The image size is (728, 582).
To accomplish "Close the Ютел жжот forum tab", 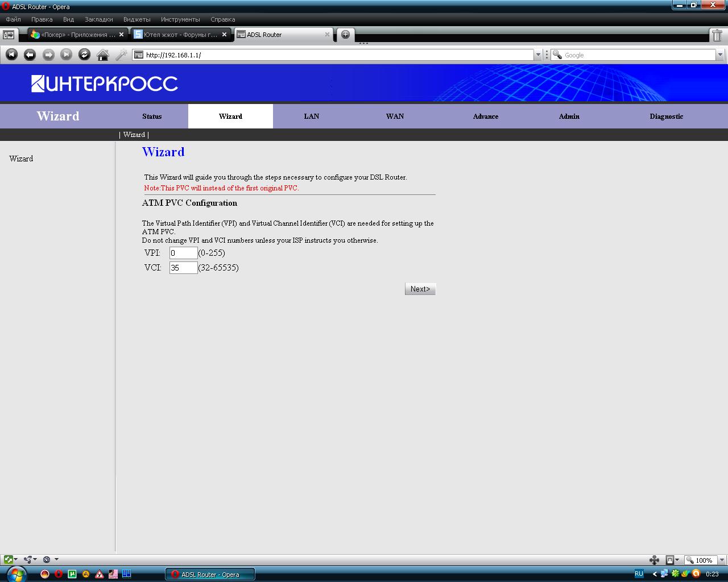I will coord(224,35).
